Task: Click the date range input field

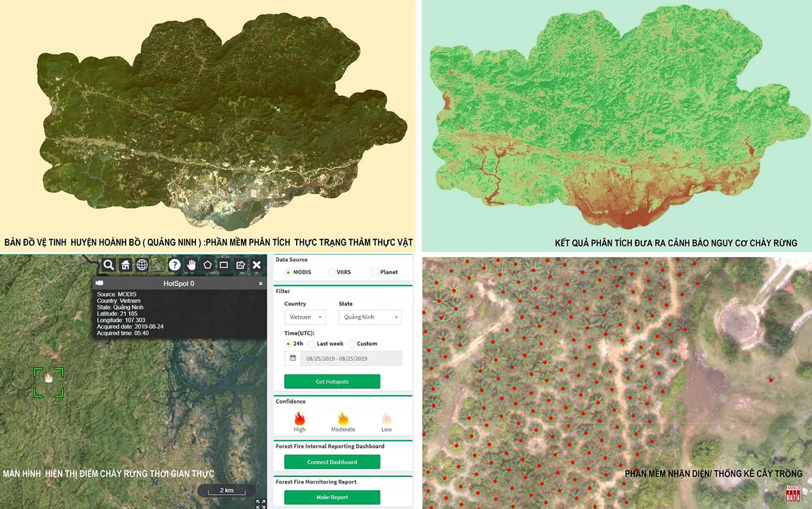Action: click(351, 359)
